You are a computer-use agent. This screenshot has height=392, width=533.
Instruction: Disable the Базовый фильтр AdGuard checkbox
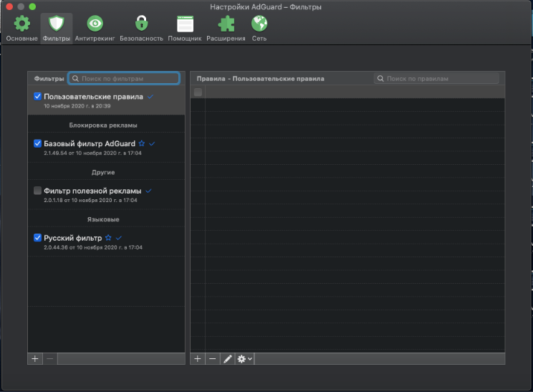(38, 143)
